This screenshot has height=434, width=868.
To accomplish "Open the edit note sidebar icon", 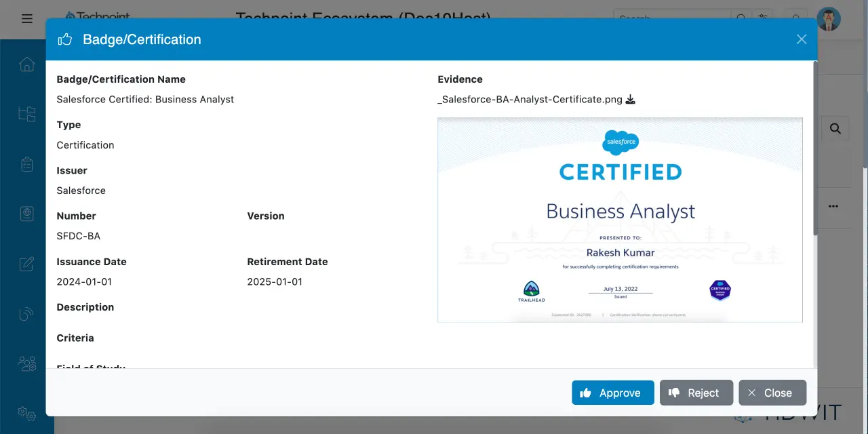I will 27,264.
